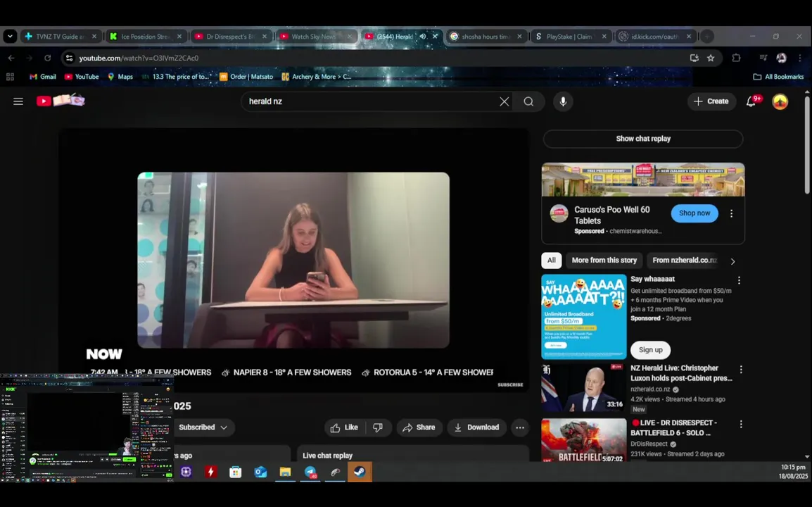Switch to TVNZ TV Guide tab
The width and height of the screenshot is (812, 507).
tap(61, 37)
